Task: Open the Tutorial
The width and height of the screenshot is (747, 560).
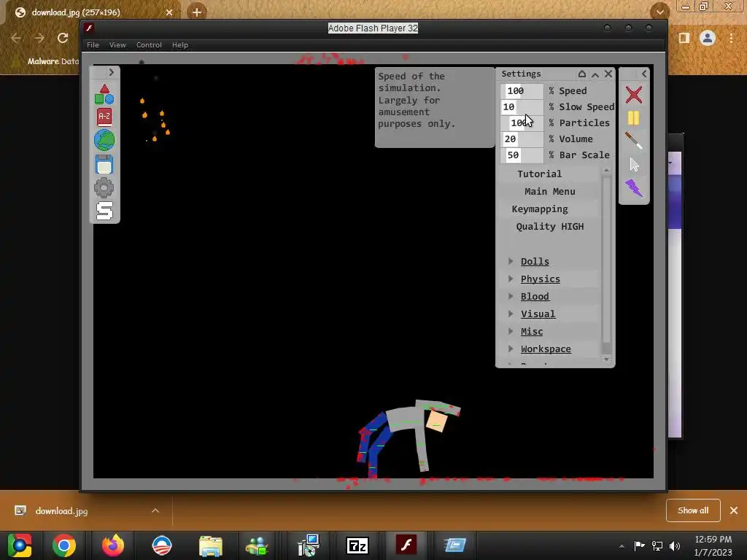Action: coord(540,174)
